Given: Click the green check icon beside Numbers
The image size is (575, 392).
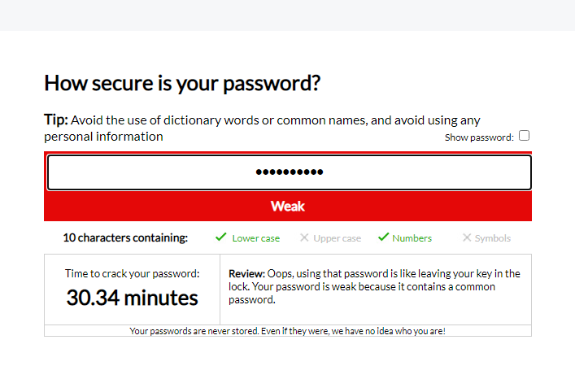Looking at the screenshot, I should click(x=383, y=237).
